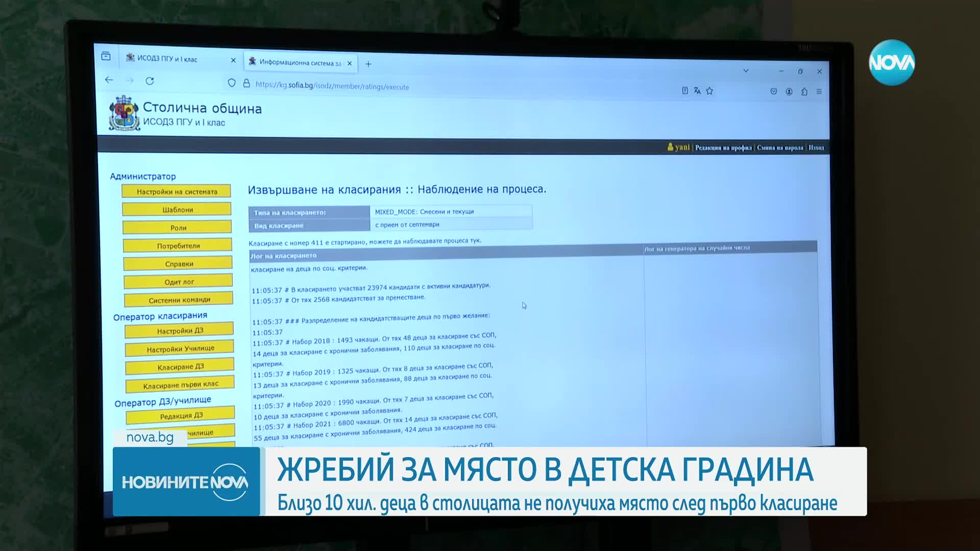Open Firefox account icon

(x=789, y=91)
